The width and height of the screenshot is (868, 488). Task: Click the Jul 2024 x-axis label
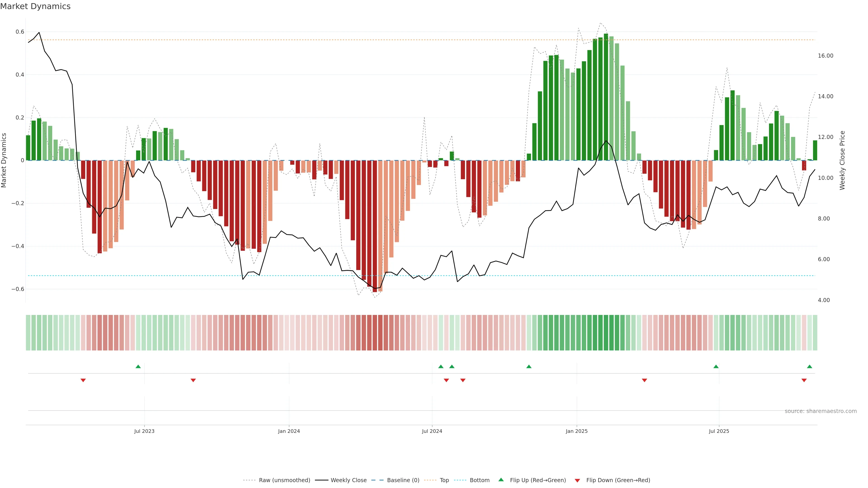pyautogui.click(x=432, y=431)
